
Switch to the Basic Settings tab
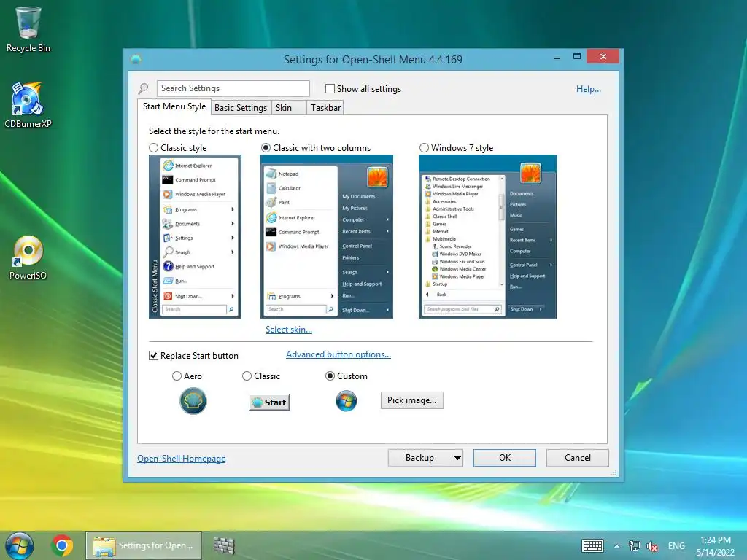[x=241, y=108]
